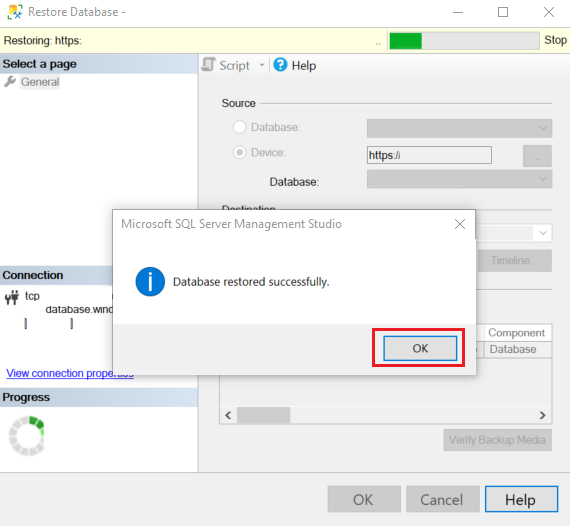The image size is (570, 526).
Task: Click the tcp connection plug icon
Action: point(12,297)
